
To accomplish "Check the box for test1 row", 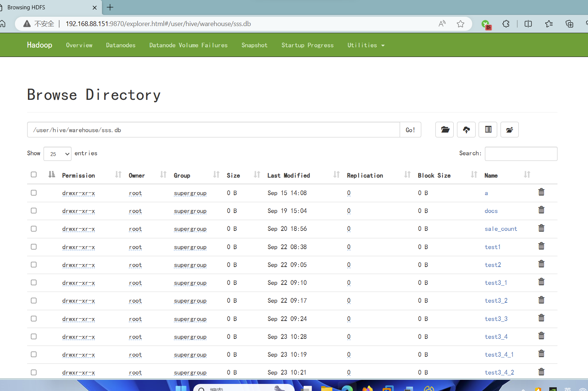I will point(34,247).
